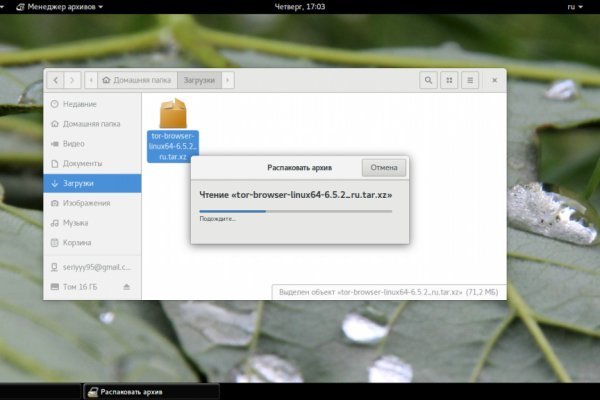Select Загрузки in the sidebar

pyautogui.click(x=80, y=183)
